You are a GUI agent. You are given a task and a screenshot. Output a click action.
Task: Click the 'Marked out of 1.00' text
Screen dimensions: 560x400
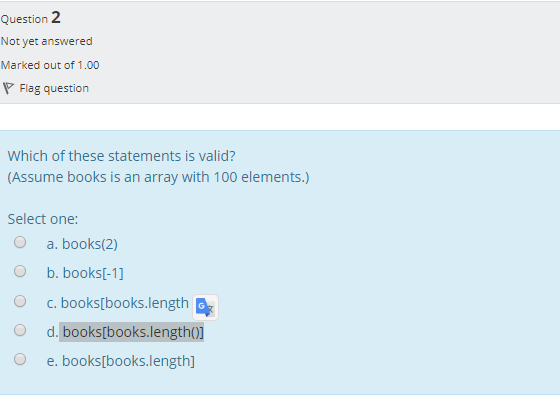point(50,65)
